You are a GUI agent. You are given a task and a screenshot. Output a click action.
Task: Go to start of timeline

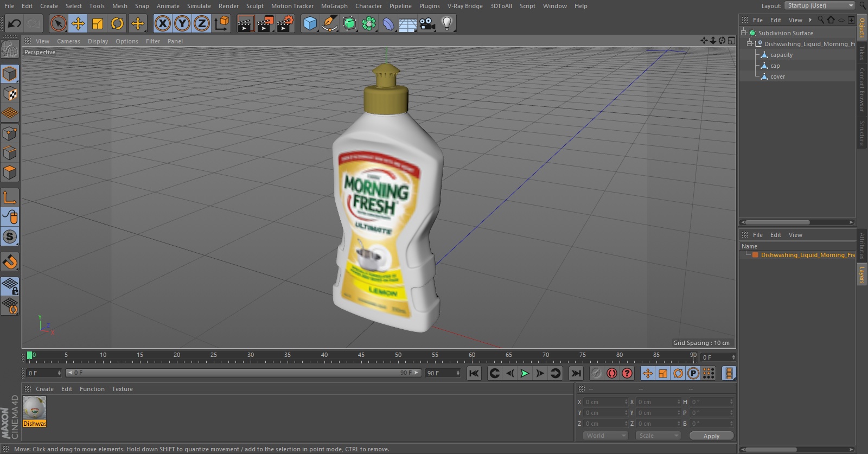tap(474, 373)
